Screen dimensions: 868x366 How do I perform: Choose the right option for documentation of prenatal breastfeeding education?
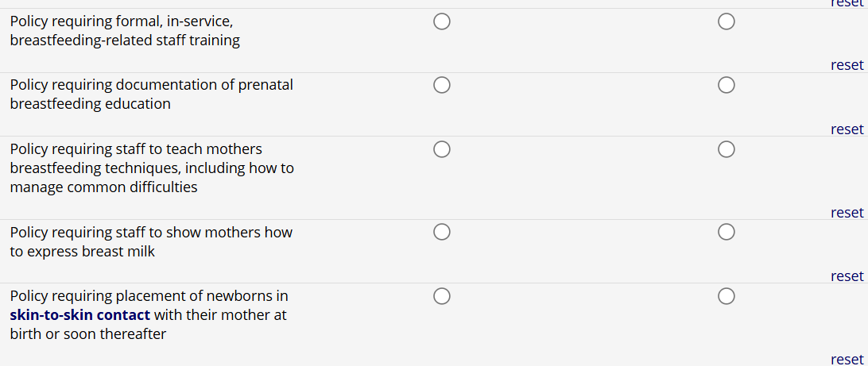click(x=726, y=85)
